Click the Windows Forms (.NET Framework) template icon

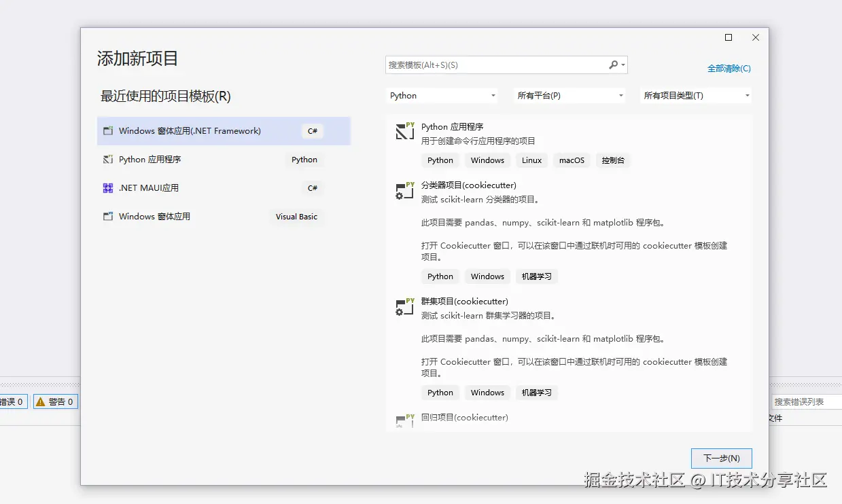pos(107,130)
